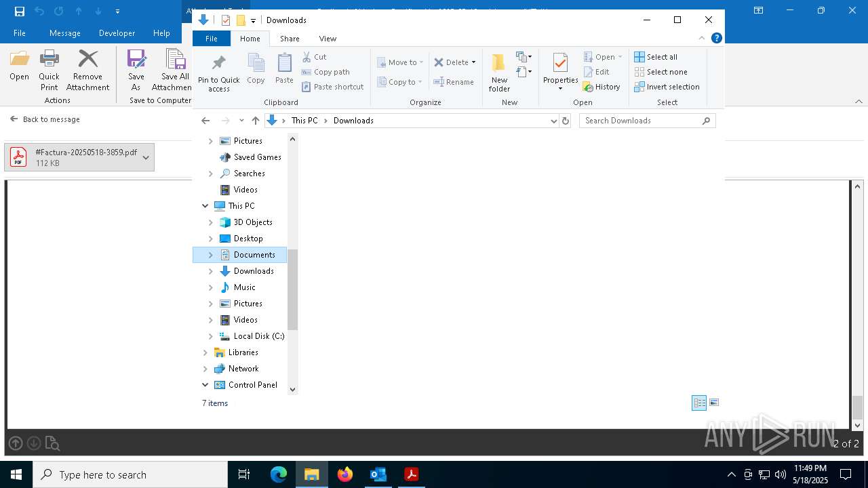This screenshot has width=868, height=488.
Task: Click Remove Attachment in Outlook
Action: pyautogui.click(x=87, y=70)
